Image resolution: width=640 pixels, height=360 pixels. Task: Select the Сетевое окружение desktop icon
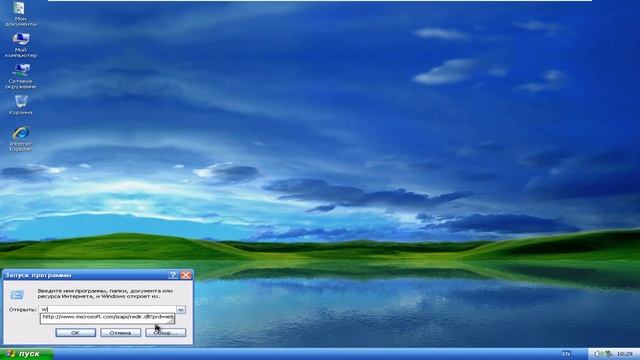[20, 76]
